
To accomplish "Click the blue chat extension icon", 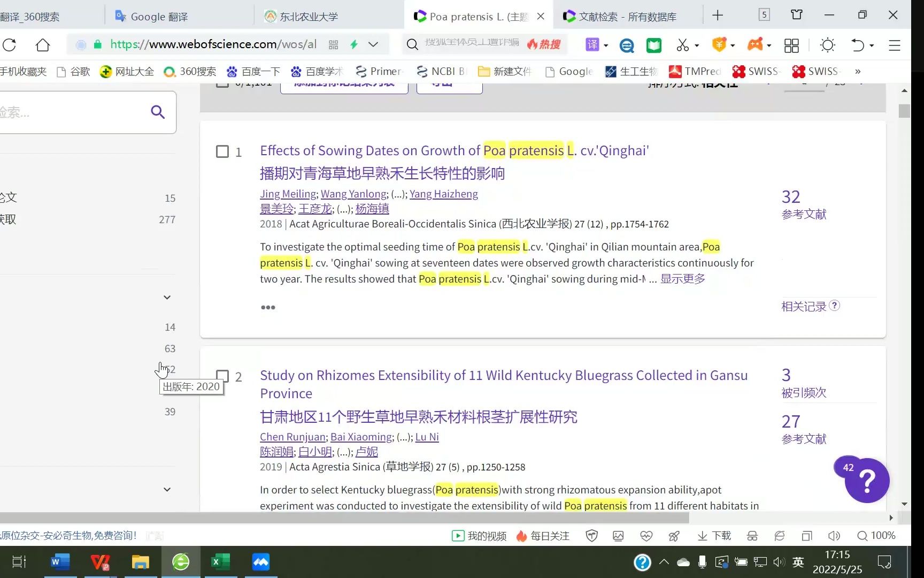I will pyautogui.click(x=627, y=45).
